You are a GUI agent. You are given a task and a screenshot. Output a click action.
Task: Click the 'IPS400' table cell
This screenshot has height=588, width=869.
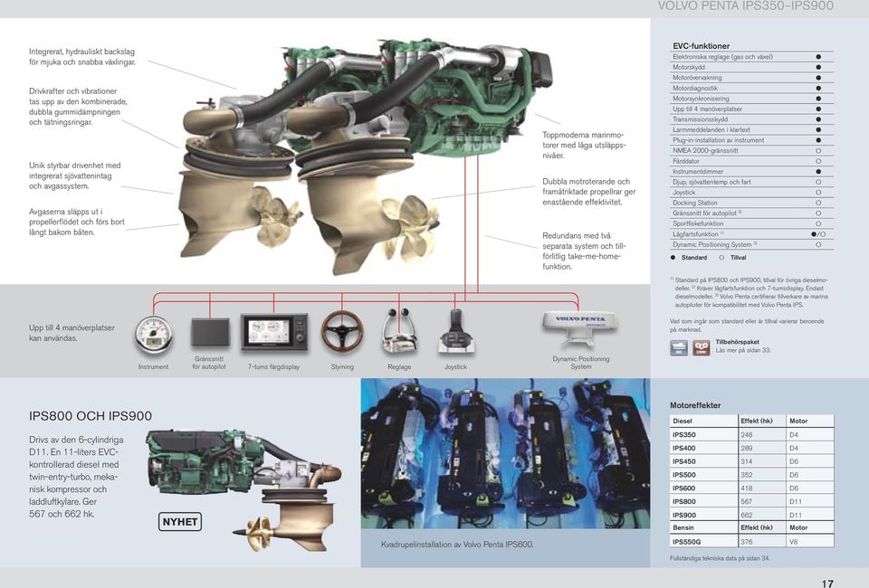684,448
